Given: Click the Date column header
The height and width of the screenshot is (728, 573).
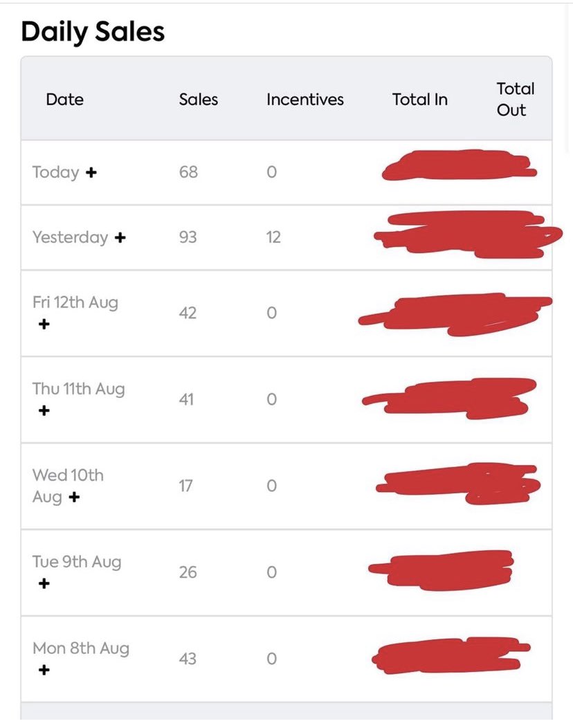Looking at the screenshot, I should pos(64,100).
